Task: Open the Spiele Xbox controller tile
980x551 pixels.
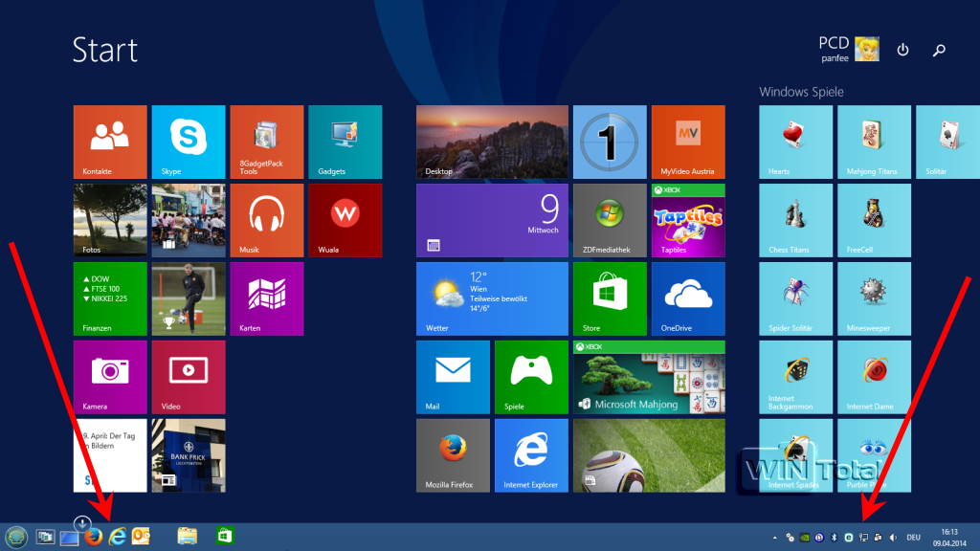Action: (x=531, y=377)
